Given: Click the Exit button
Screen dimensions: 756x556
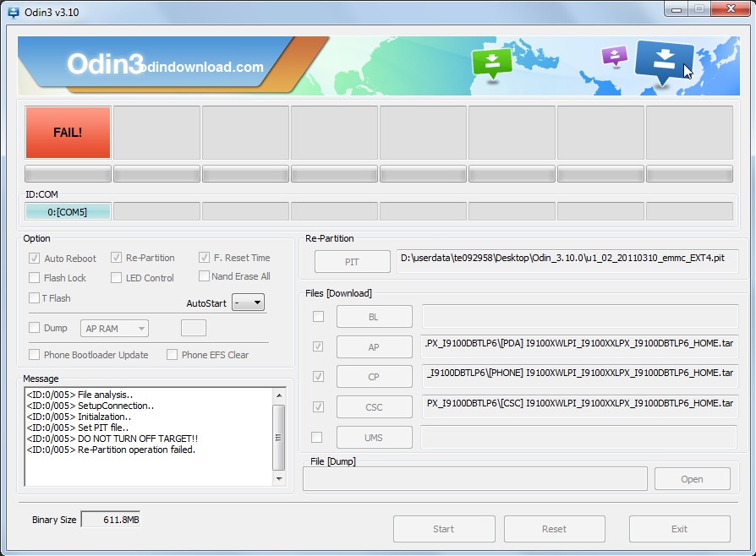Looking at the screenshot, I should (x=680, y=529).
